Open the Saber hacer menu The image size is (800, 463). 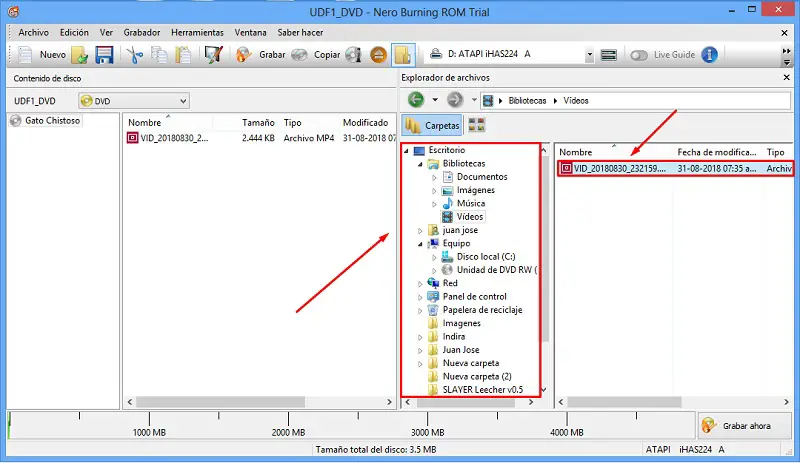[x=300, y=32]
